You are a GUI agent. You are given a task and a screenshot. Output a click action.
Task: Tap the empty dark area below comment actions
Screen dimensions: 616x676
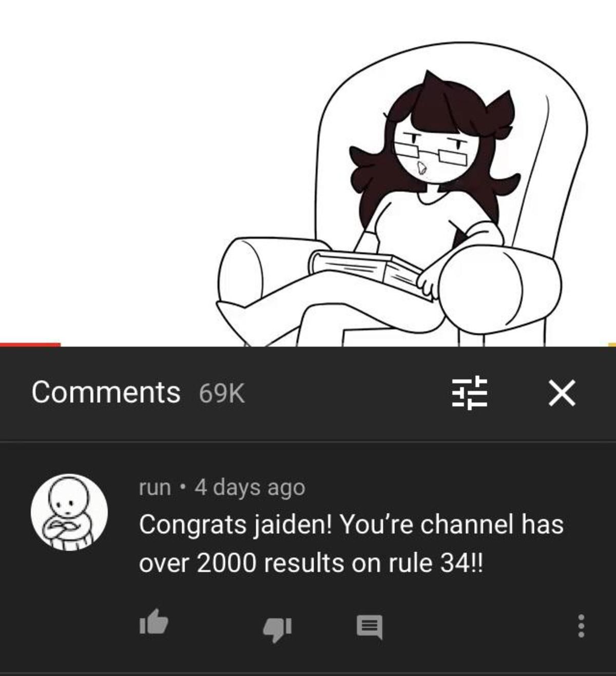tap(308, 660)
